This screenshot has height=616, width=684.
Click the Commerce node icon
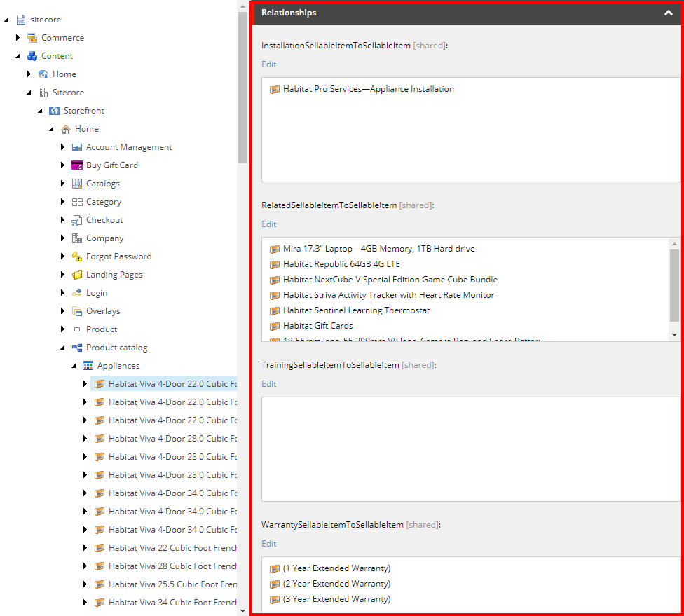pyautogui.click(x=32, y=38)
